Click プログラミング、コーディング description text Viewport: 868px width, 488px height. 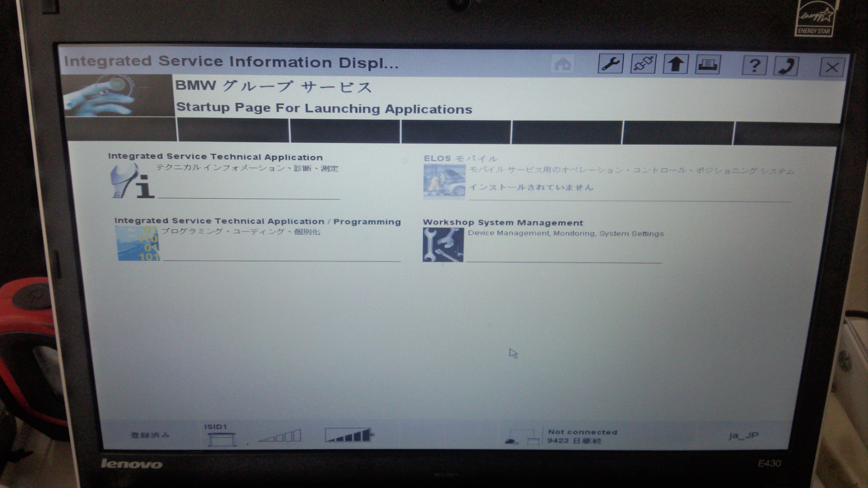[x=241, y=231]
